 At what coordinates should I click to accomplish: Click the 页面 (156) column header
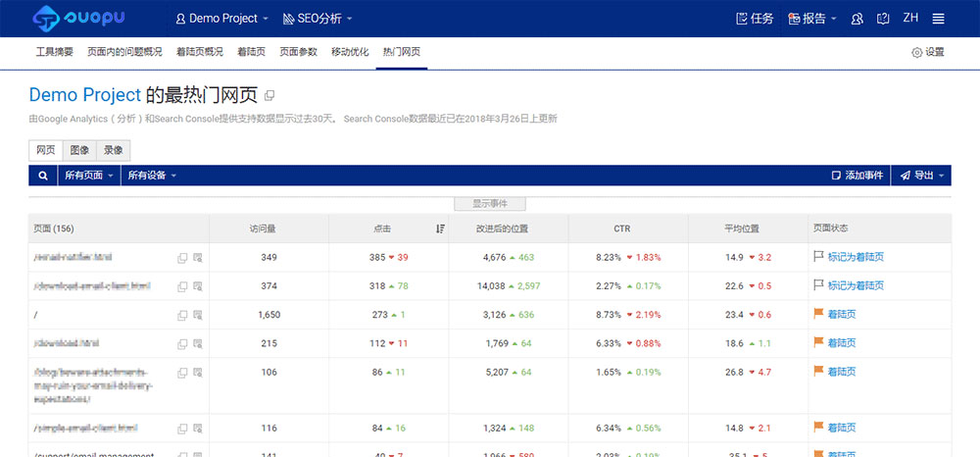[54, 228]
